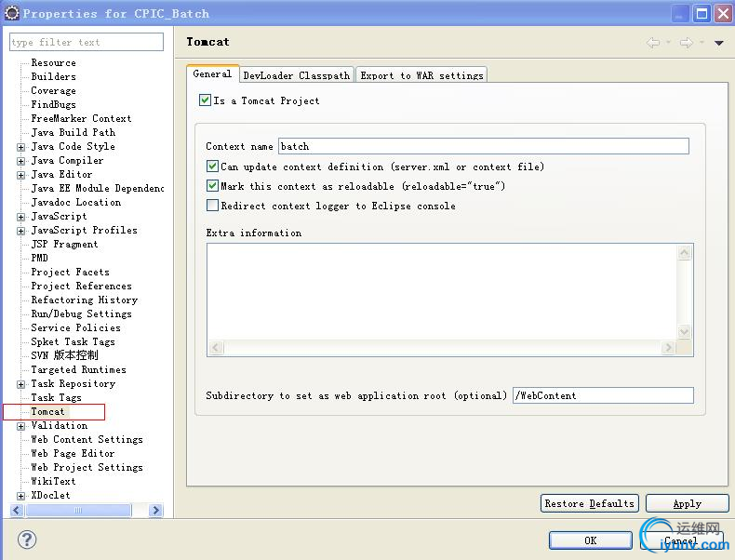Image resolution: width=735 pixels, height=560 pixels.
Task: Select Targeted Runtimes item
Action: 79,369
